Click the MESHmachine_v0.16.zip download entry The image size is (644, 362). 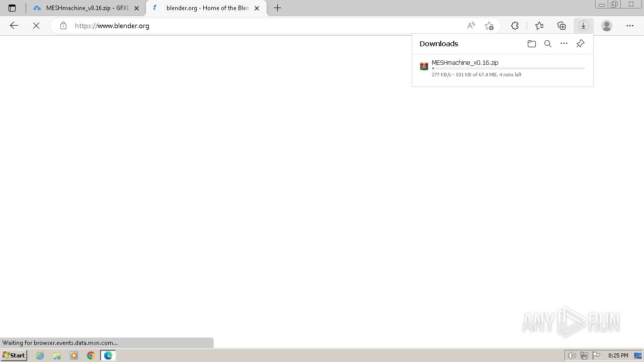(502, 69)
